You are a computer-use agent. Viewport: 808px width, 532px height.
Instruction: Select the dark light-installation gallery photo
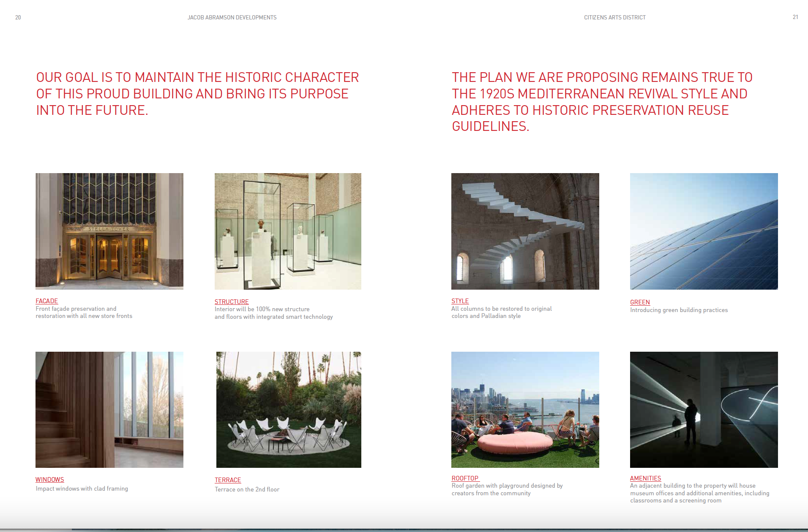tap(704, 410)
